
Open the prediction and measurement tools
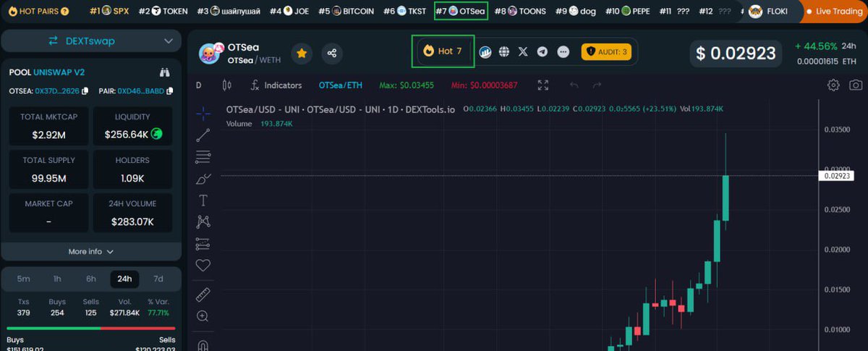pos(203,243)
